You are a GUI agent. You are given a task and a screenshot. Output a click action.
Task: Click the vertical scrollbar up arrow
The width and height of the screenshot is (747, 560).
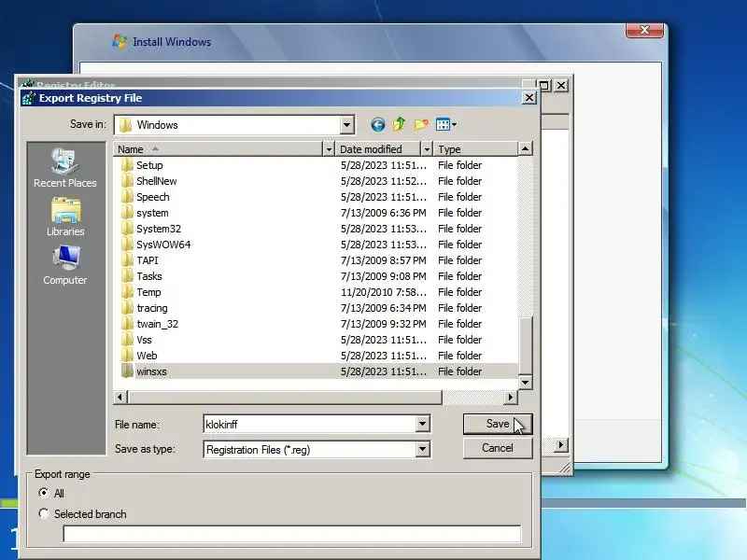click(x=525, y=149)
